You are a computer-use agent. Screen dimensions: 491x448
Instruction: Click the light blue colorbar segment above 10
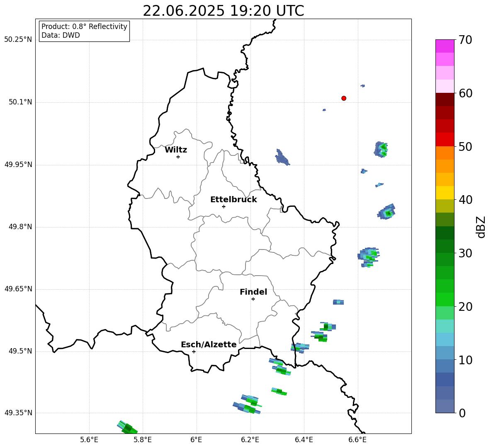tap(445, 339)
